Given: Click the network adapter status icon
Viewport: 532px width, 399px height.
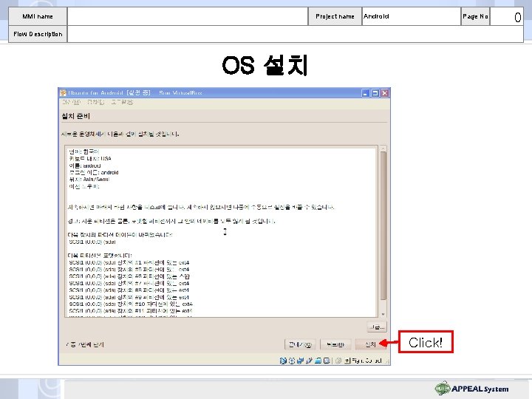Looking at the screenshot, I should (x=300, y=361).
